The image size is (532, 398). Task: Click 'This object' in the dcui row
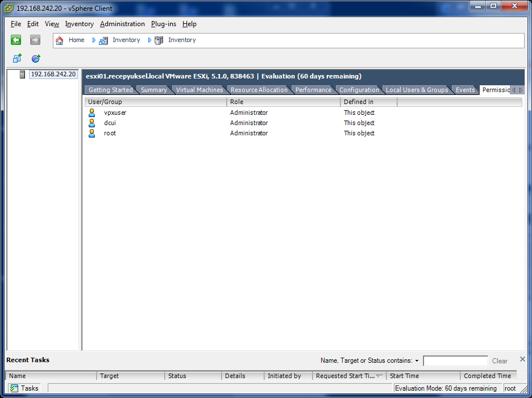click(359, 123)
